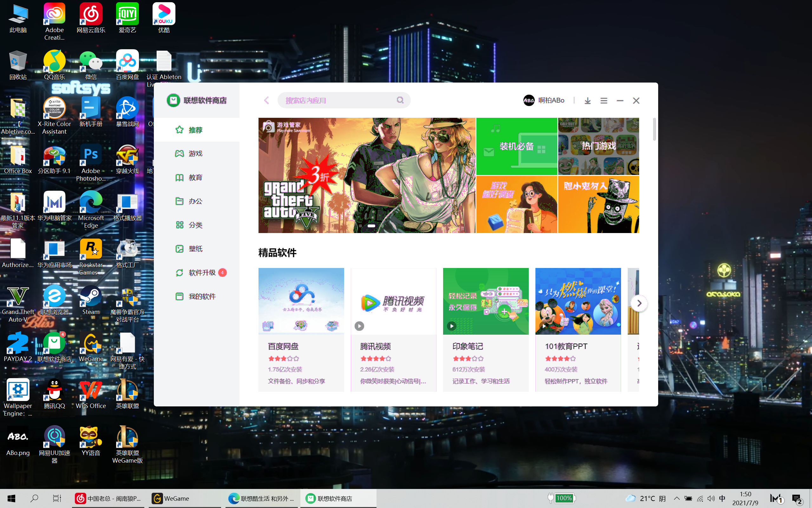Click the 印象笔记 app title
The image size is (812, 508).
click(468, 346)
